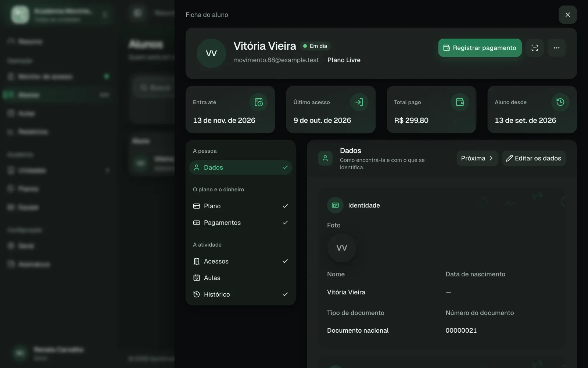Click the VV photo avatar under Foto
The image size is (588, 368).
coord(342,248)
